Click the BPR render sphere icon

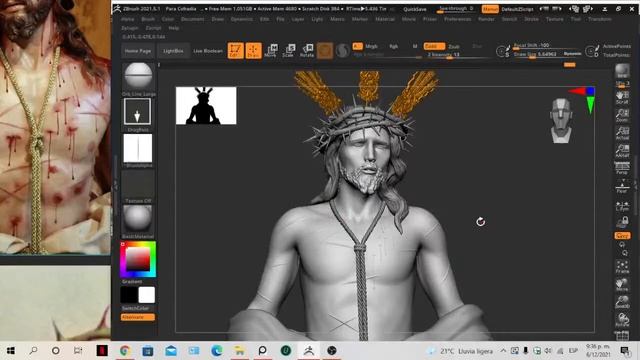coord(622,71)
